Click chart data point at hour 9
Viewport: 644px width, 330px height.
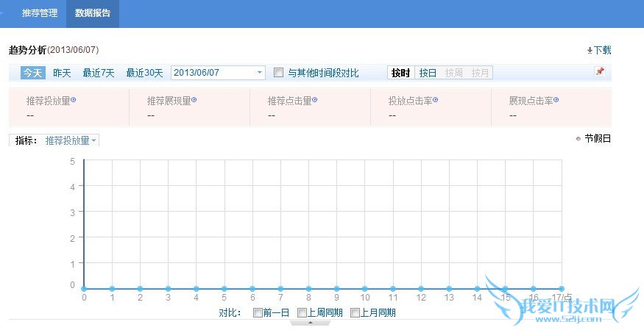pyautogui.click(x=337, y=289)
